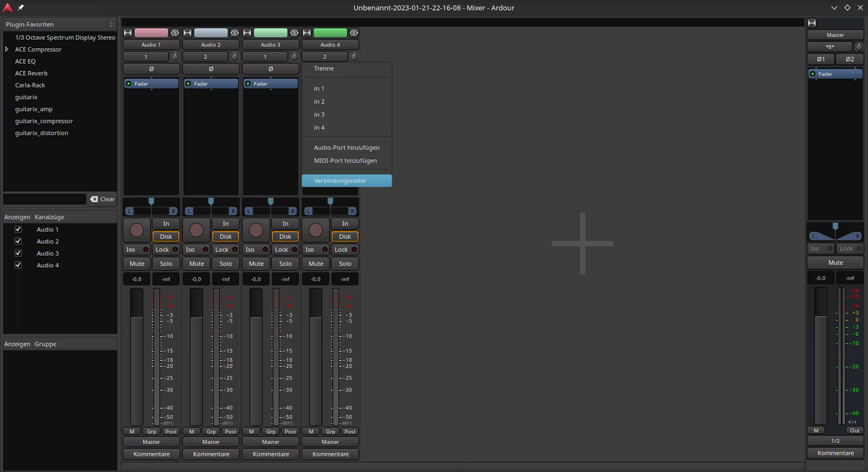Hide the Audio 1 mixer strip
Viewport: 868px width, 472px height.
click(x=174, y=33)
